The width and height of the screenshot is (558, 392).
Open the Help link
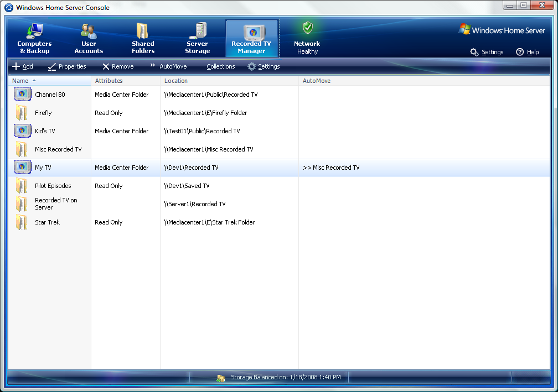point(528,52)
